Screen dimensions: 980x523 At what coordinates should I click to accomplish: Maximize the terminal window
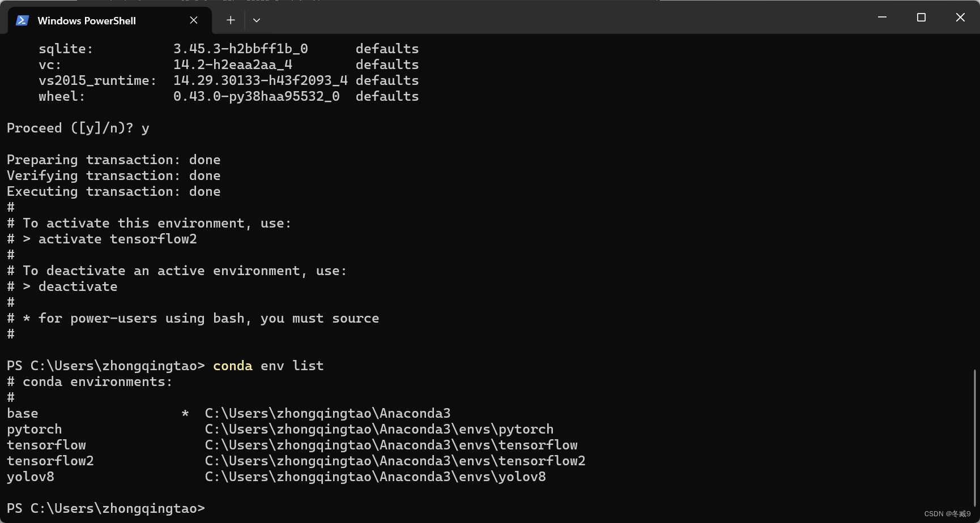coord(921,17)
